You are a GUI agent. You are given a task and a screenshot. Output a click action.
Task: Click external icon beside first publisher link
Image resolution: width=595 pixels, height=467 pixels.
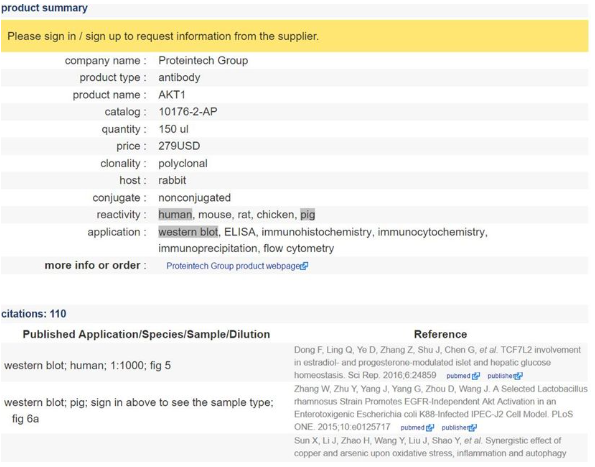(x=518, y=376)
